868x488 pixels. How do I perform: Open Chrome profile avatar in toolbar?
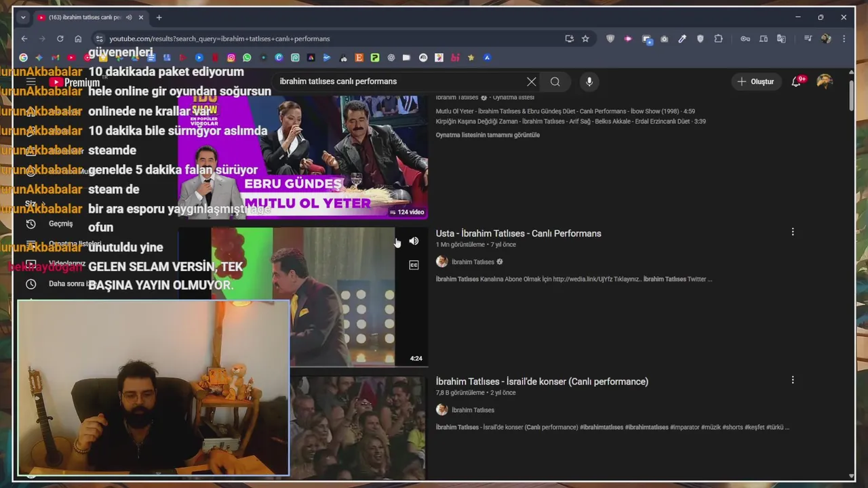click(826, 39)
